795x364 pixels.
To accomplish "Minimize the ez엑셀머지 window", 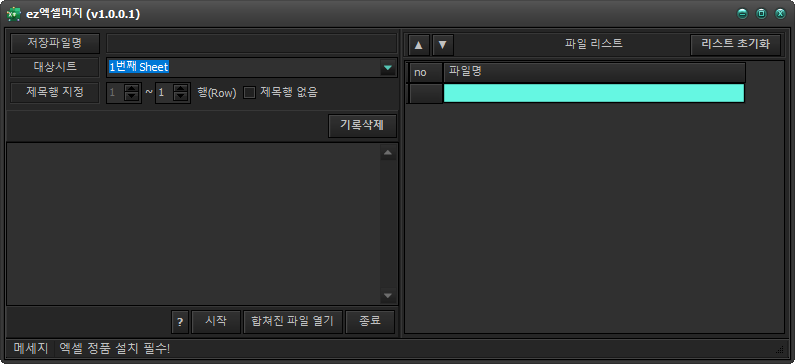I will point(743,14).
